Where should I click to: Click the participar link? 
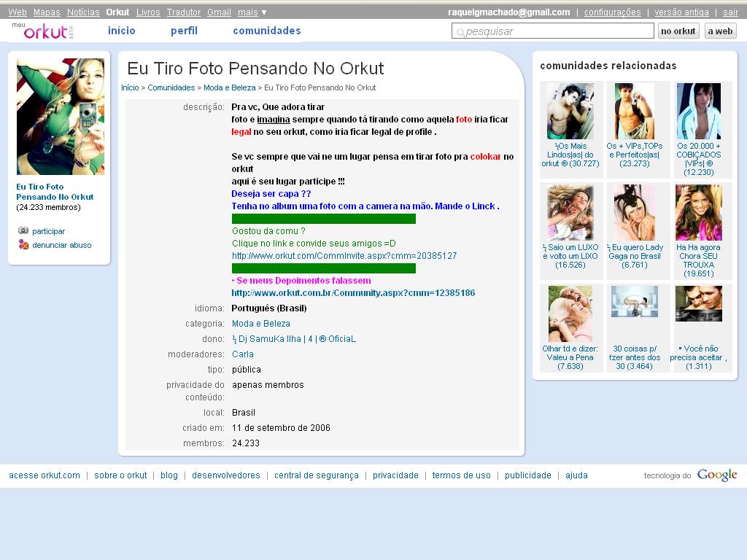click(x=49, y=231)
